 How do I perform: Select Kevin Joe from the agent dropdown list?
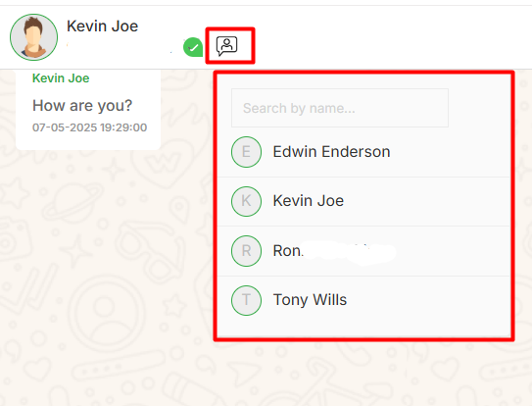(363, 201)
